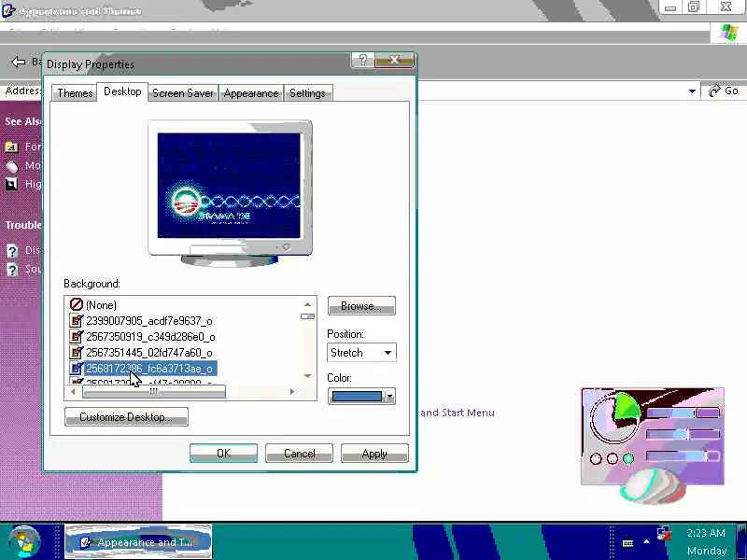The width and height of the screenshot is (747, 560).
Task: Open the Appearance tab
Action: tap(251, 92)
